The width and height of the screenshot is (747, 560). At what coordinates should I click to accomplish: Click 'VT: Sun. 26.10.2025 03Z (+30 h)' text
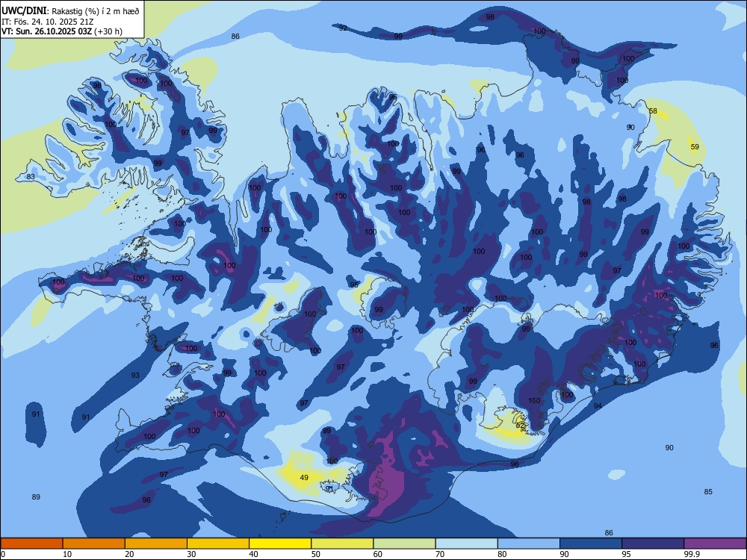(x=61, y=31)
